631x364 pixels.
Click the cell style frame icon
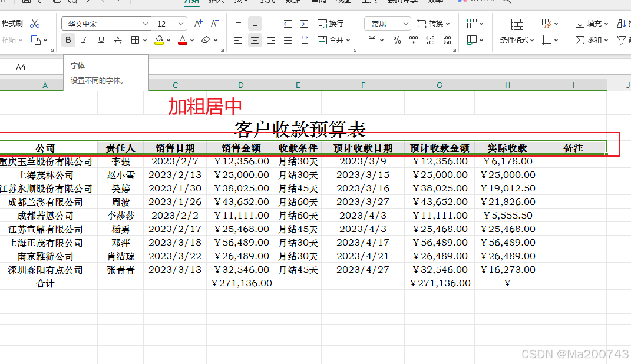(x=547, y=40)
